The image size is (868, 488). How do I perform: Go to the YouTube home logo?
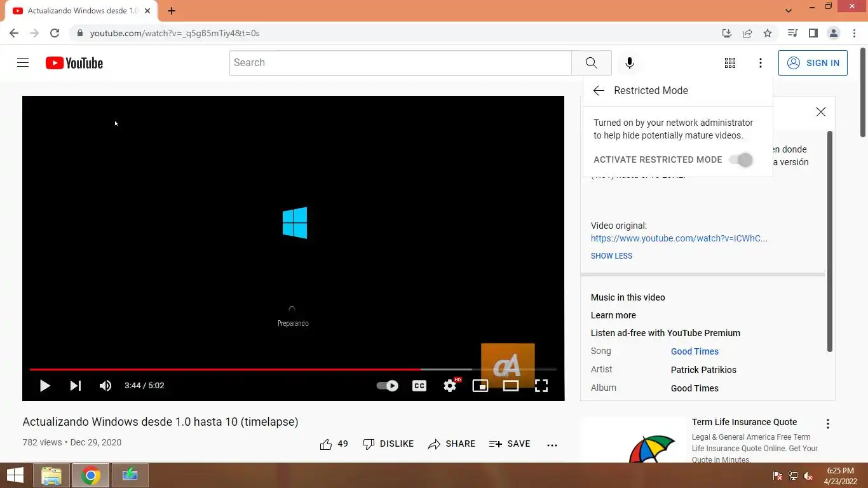coord(74,63)
